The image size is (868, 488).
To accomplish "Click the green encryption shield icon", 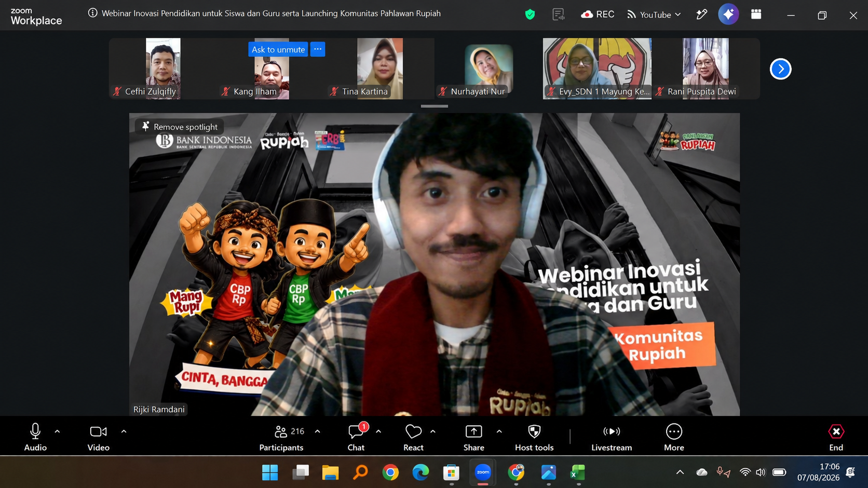I will (530, 15).
